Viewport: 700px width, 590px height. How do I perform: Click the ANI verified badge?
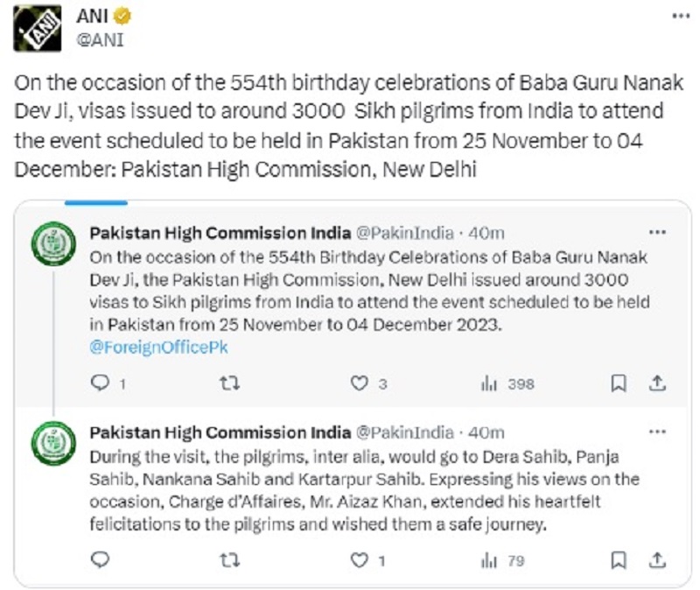pyautogui.click(x=122, y=16)
